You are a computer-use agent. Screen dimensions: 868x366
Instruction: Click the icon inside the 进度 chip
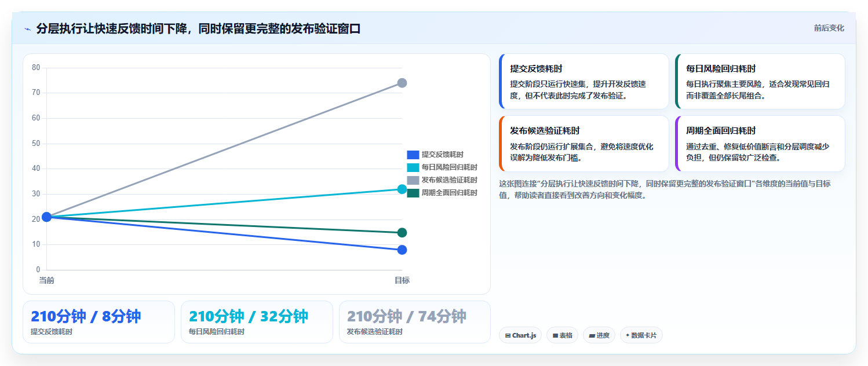click(x=592, y=335)
